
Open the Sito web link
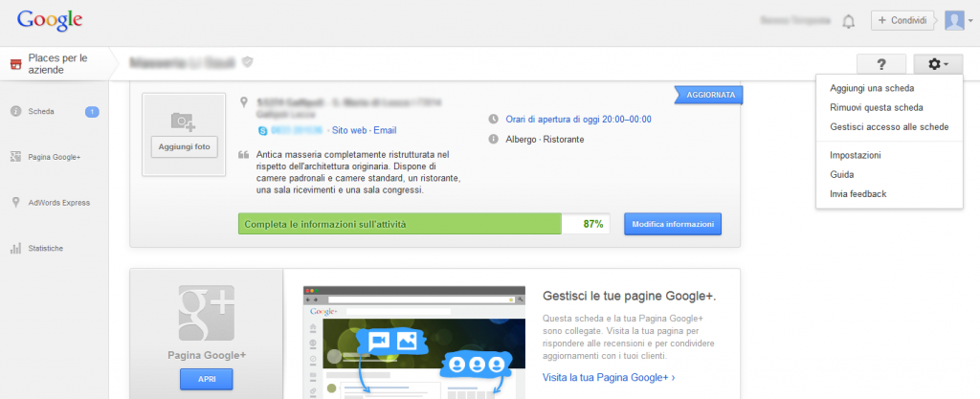[348, 130]
